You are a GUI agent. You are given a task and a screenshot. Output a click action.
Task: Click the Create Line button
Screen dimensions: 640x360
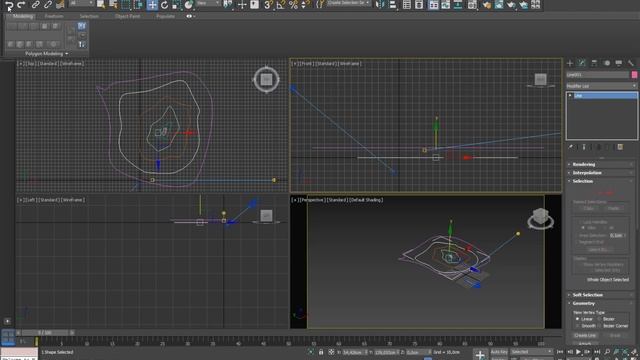point(585,336)
